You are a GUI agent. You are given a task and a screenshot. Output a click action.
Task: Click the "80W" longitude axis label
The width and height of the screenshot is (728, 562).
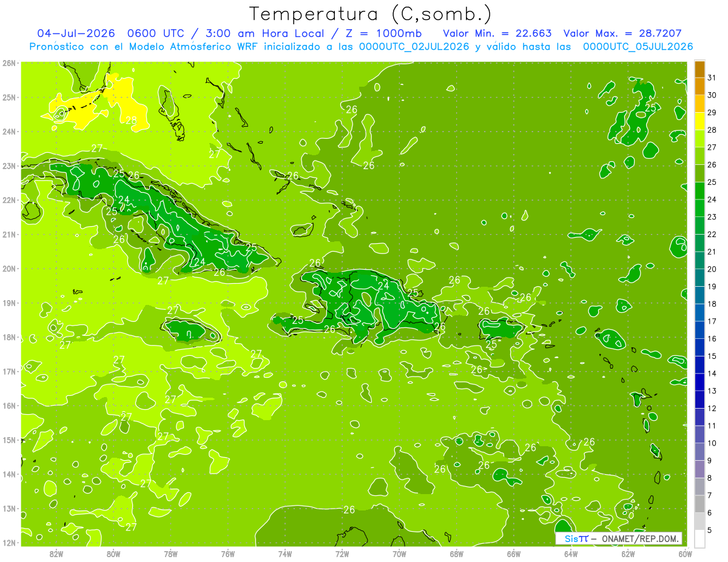coord(113,554)
